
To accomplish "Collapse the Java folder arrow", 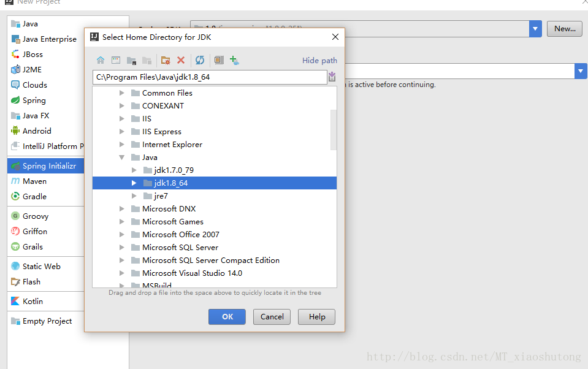I will [121, 158].
